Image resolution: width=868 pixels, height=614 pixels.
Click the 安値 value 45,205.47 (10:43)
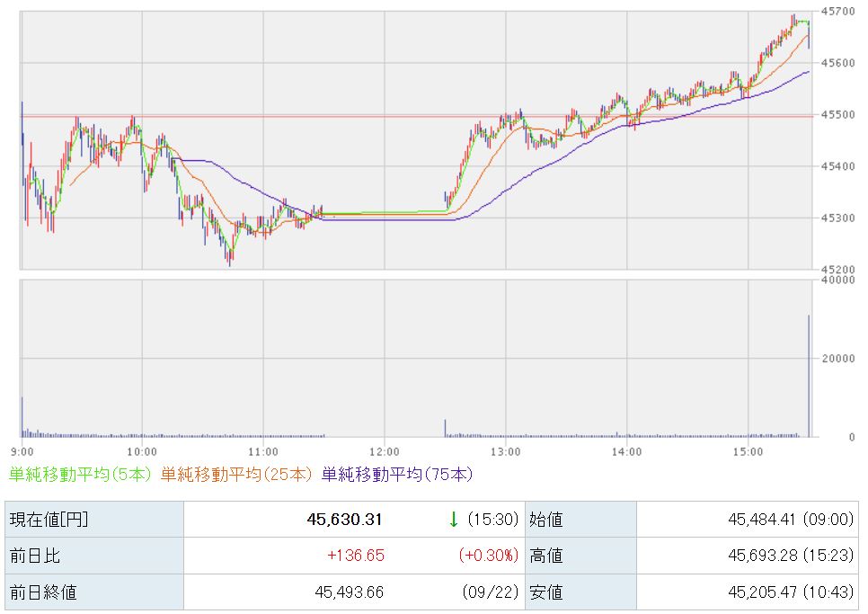click(791, 592)
